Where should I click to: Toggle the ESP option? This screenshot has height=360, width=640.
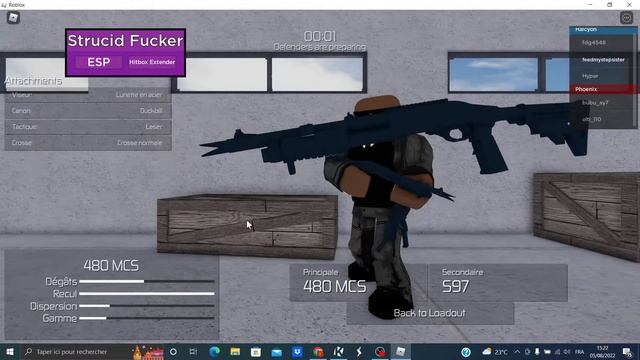98,62
